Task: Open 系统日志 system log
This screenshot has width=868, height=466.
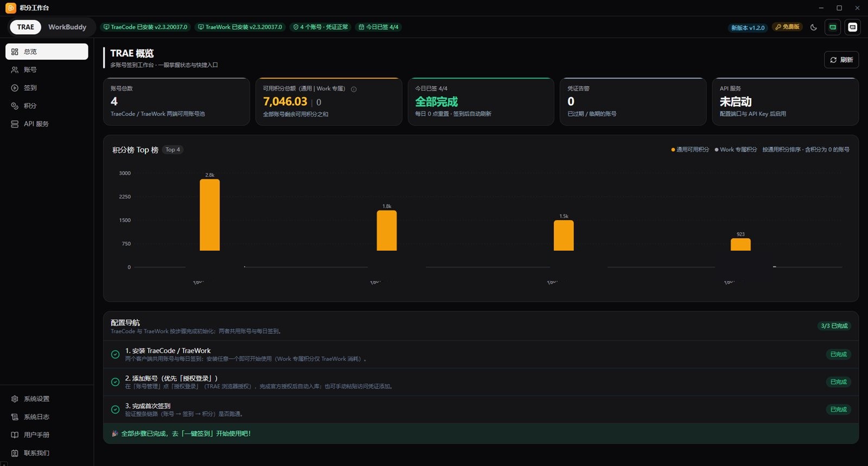Action: click(x=47, y=417)
